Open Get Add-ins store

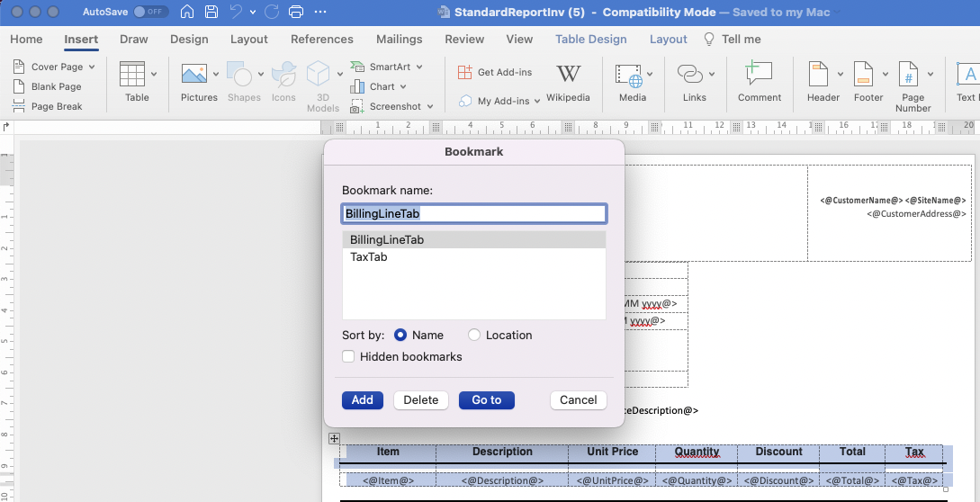pyautogui.click(x=495, y=72)
